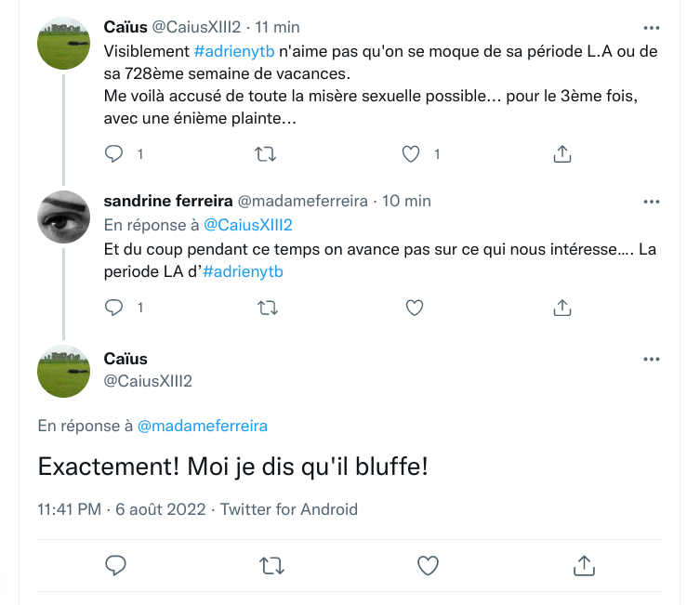The height and width of the screenshot is (605, 700).
Task: Open more options on sandrine ferreira's tweet
Action: pyautogui.click(x=651, y=202)
